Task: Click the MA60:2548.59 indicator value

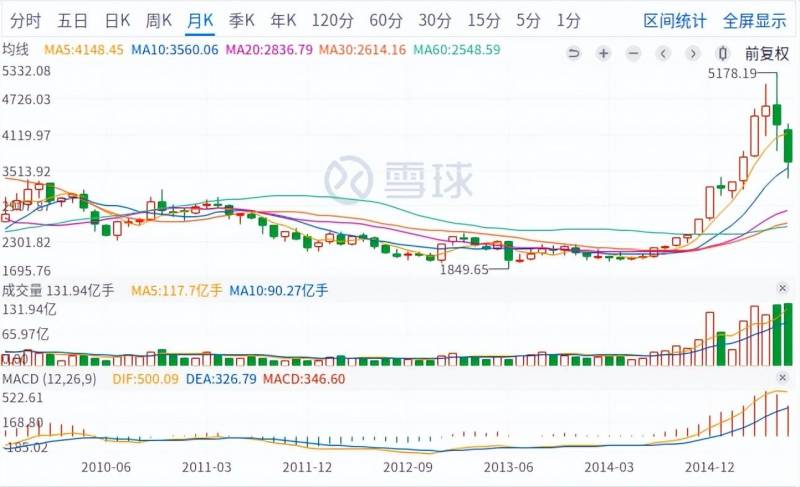Action: [x=457, y=50]
